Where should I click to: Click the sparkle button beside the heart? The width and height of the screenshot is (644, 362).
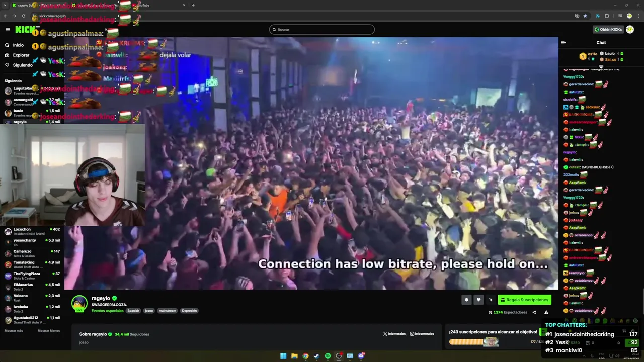[x=491, y=300]
